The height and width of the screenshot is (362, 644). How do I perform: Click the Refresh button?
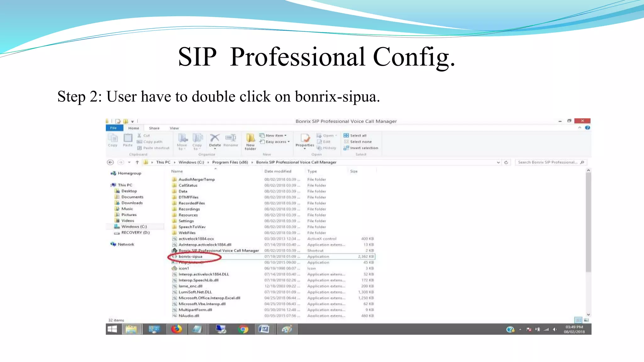click(506, 162)
